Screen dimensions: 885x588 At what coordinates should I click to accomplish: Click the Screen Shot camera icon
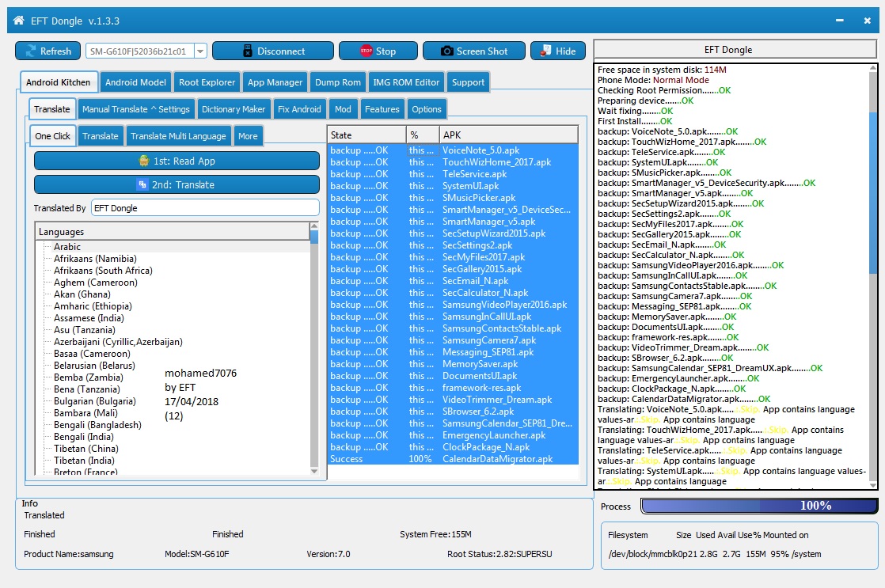tap(446, 51)
